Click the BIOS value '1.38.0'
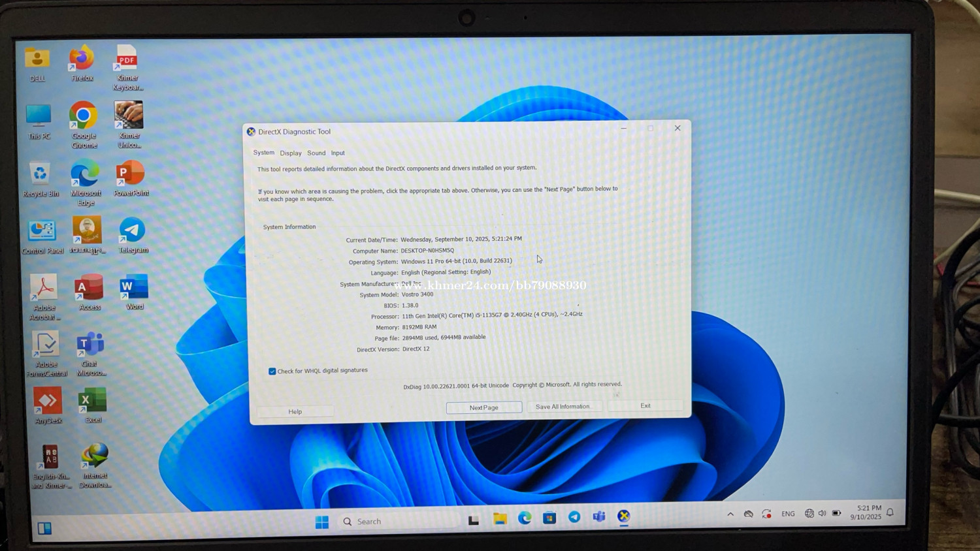 [410, 306]
